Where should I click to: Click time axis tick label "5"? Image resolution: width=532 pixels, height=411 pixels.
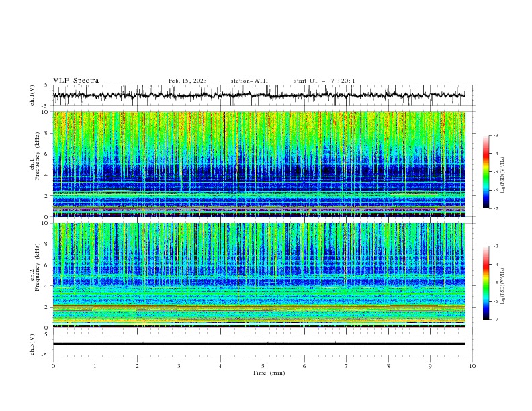point(263,366)
